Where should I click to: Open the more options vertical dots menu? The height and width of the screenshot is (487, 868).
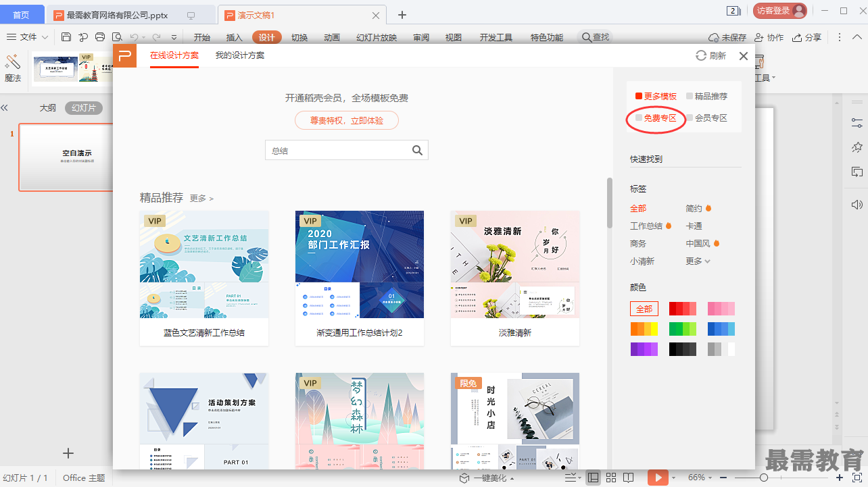click(x=840, y=37)
